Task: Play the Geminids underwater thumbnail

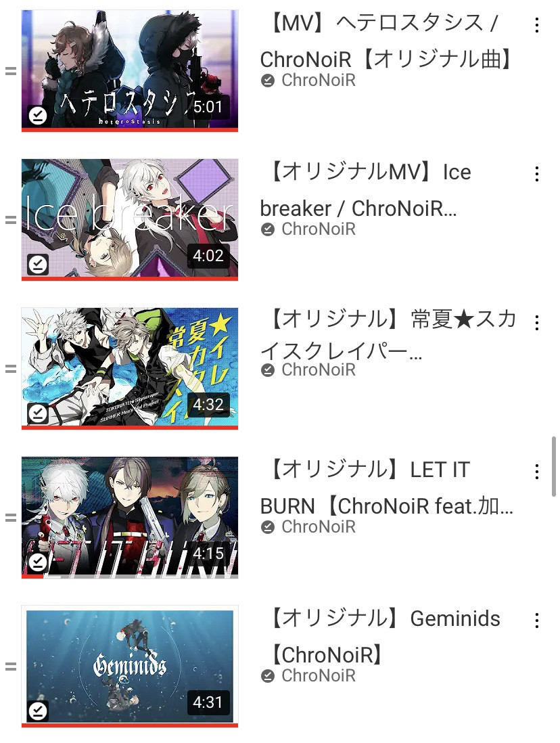Action: click(130, 666)
